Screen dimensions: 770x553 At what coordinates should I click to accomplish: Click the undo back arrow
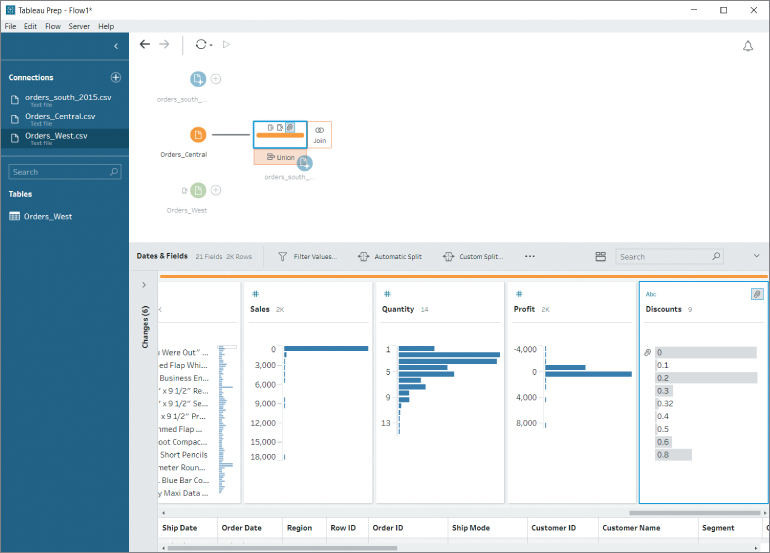[x=144, y=44]
